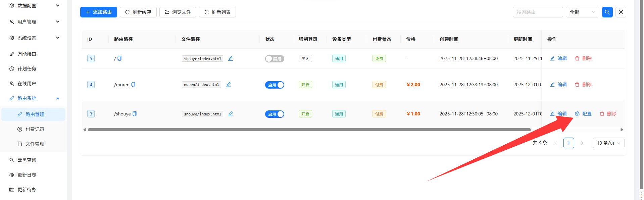
Task: Expand the 用户管理 sidebar menu
Action: pyautogui.click(x=34, y=22)
